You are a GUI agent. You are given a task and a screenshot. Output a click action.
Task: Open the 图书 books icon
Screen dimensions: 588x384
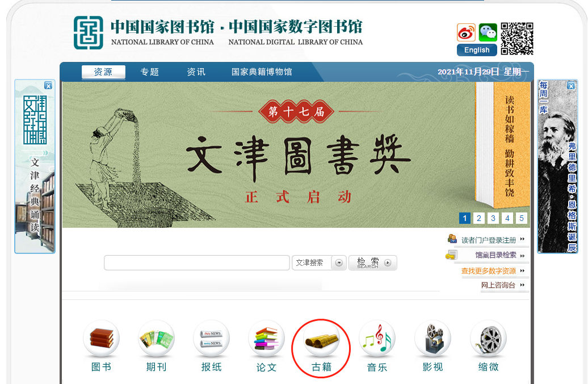(101, 339)
